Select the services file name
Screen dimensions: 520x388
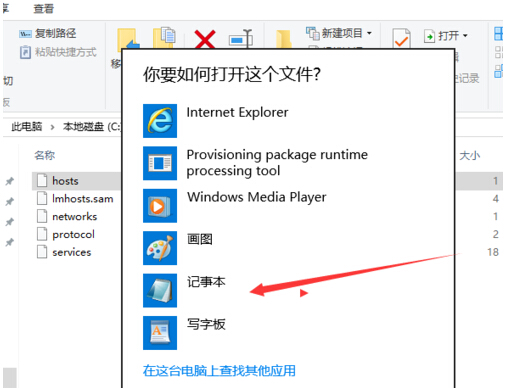pyautogui.click(x=72, y=252)
